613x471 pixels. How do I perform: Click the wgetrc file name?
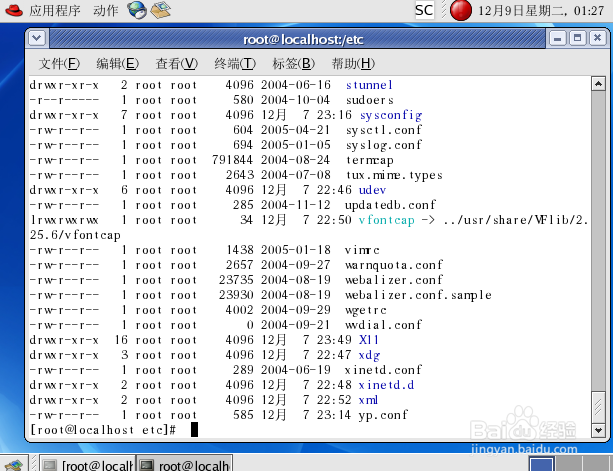(366, 311)
